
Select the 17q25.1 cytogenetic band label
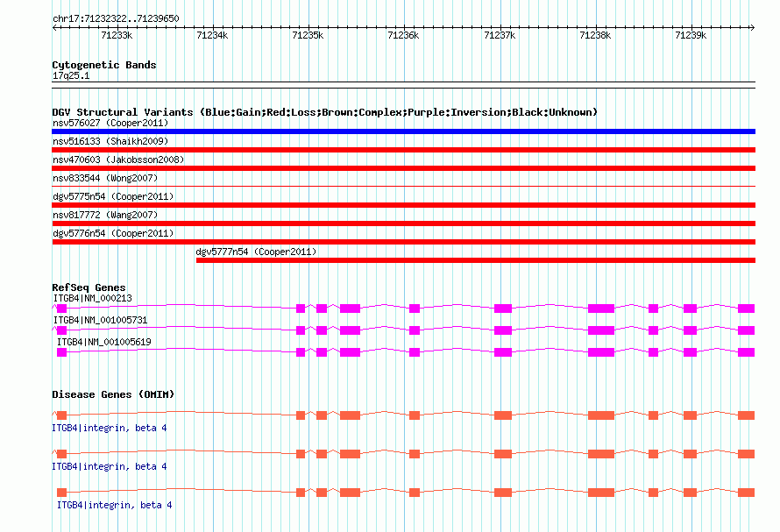pos(71,75)
